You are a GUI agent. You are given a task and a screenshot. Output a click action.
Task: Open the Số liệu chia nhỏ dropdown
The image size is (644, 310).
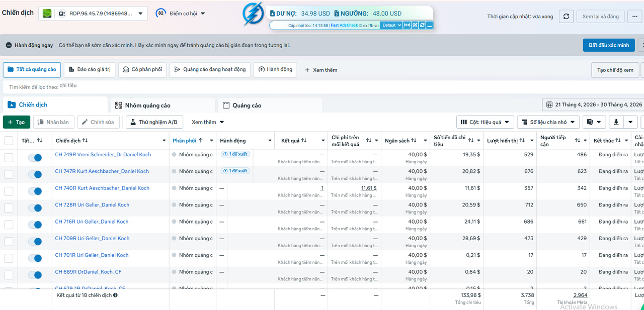548,122
